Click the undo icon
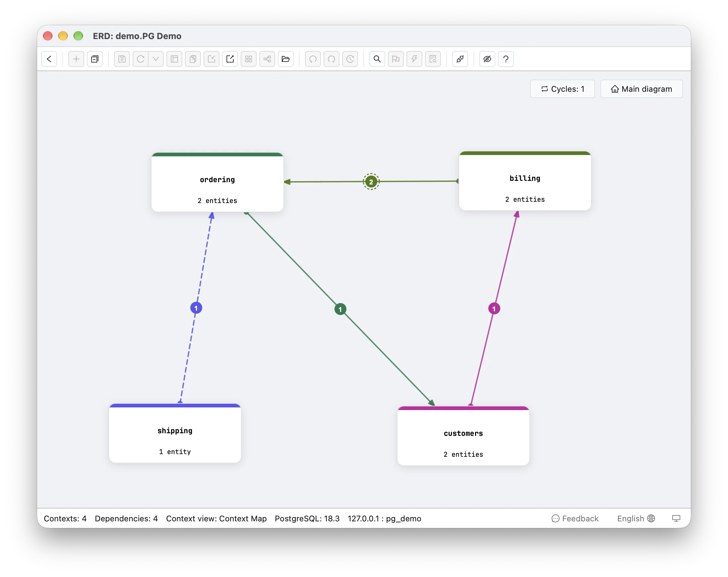Screen dimensions: 728x577 [x=313, y=59]
